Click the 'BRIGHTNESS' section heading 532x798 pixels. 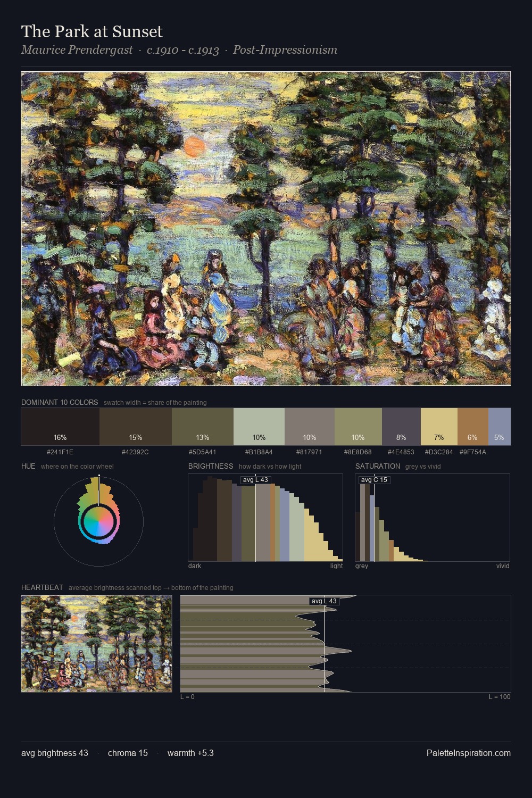coord(211,466)
